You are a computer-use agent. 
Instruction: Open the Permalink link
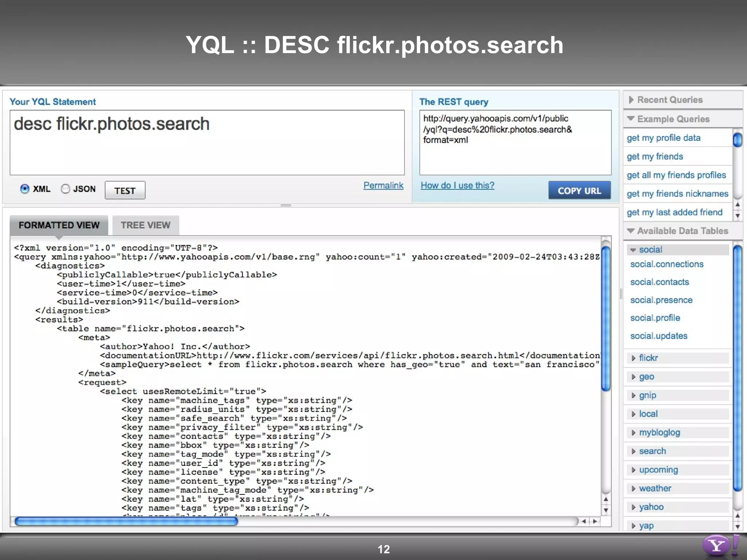click(x=383, y=186)
